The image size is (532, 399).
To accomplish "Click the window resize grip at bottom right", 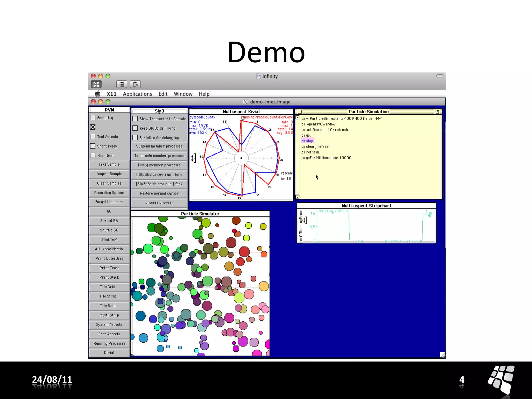I will 443,355.
